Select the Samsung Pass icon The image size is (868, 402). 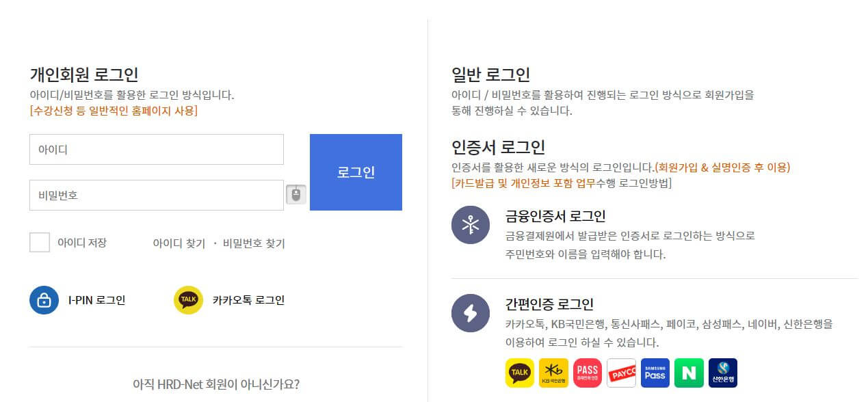(655, 373)
